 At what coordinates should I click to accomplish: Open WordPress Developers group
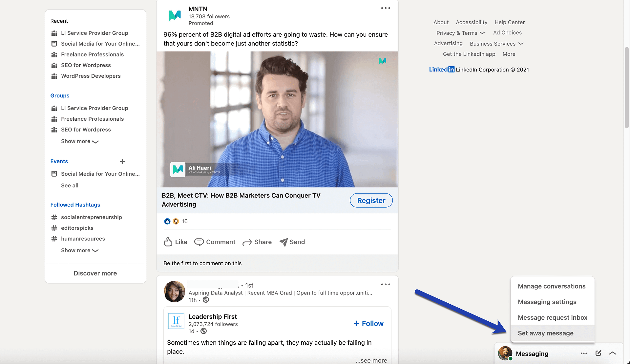(x=91, y=76)
